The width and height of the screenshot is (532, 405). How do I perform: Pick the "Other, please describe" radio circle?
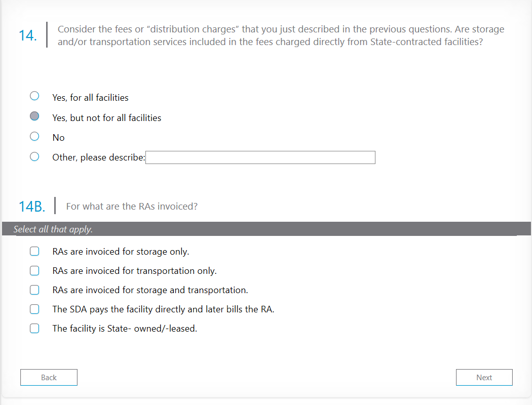coord(34,156)
